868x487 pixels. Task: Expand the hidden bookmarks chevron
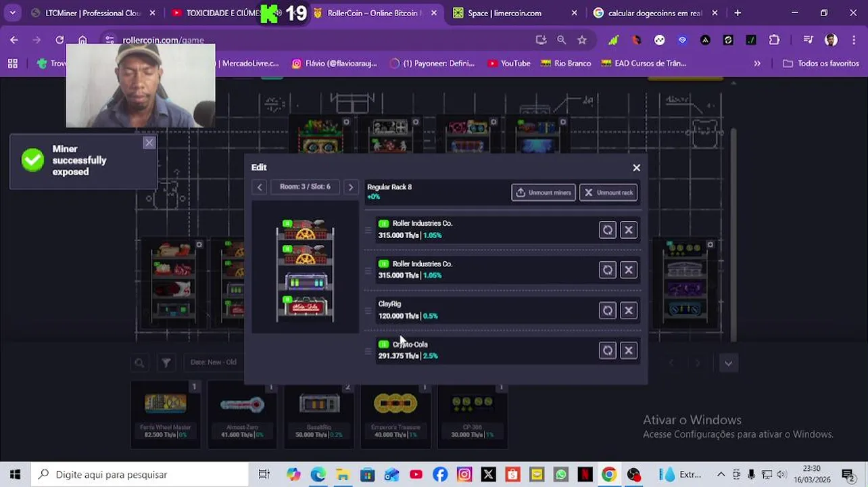[757, 64]
